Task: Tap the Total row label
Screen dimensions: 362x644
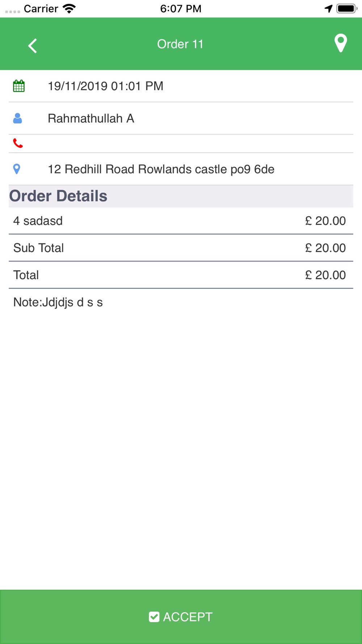Action: [x=26, y=275]
